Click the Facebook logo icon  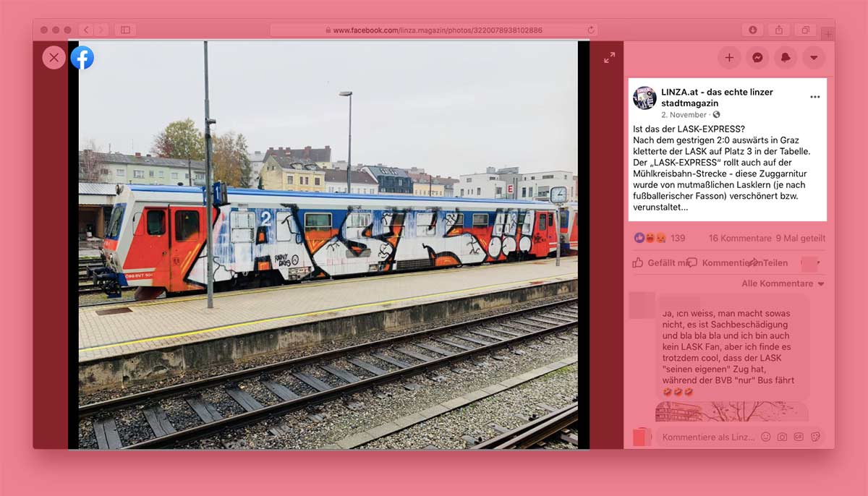tap(82, 57)
